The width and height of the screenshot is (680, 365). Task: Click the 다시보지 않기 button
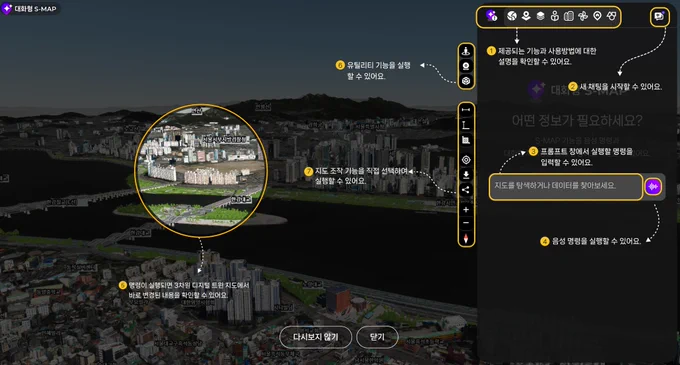point(315,337)
